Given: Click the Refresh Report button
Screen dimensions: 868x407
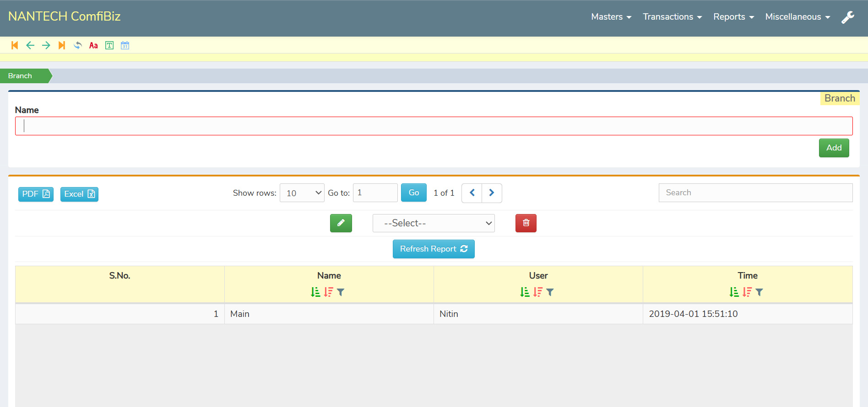Looking at the screenshot, I should point(433,249).
